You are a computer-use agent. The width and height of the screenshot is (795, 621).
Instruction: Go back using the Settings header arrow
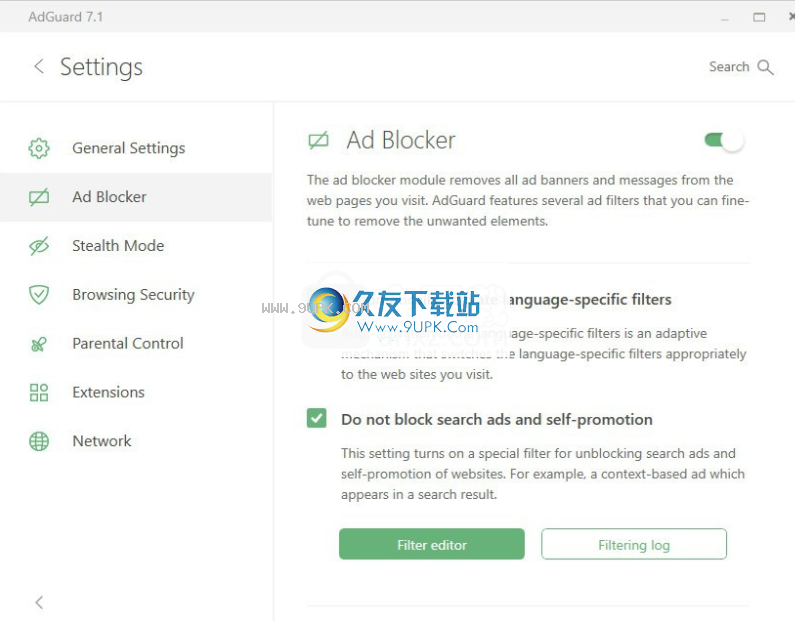pos(39,66)
